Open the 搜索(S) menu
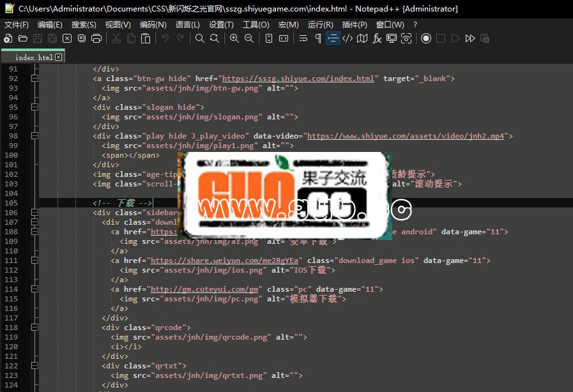 pos(84,25)
